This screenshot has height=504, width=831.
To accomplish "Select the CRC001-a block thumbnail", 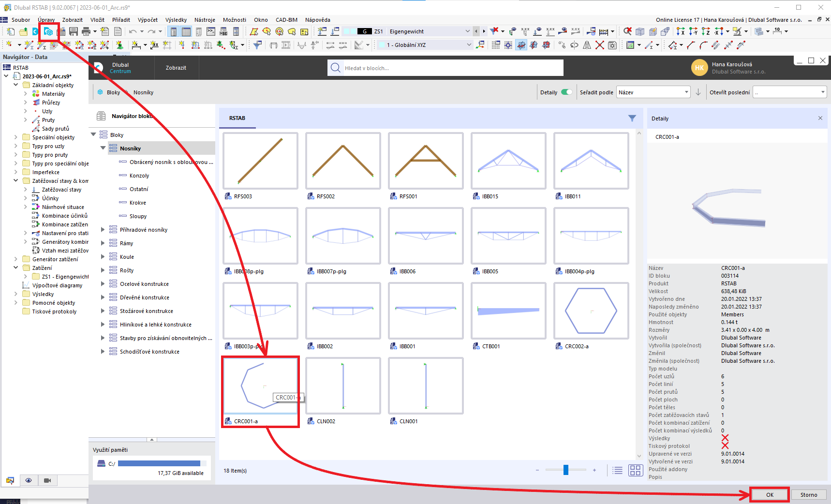I will (260, 385).
